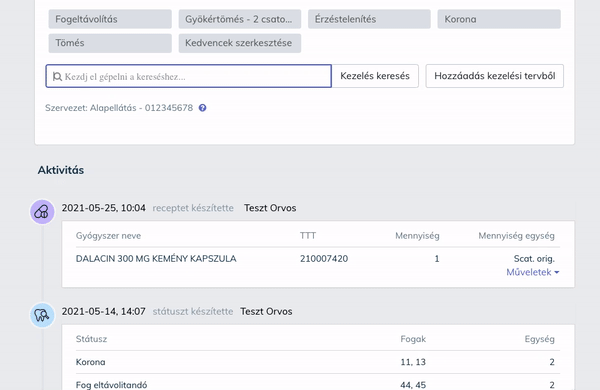Click Hozzáadás kezelési tervből button
Image resolution: width=600 pixels, height=390 pixels.
point(494,76)
